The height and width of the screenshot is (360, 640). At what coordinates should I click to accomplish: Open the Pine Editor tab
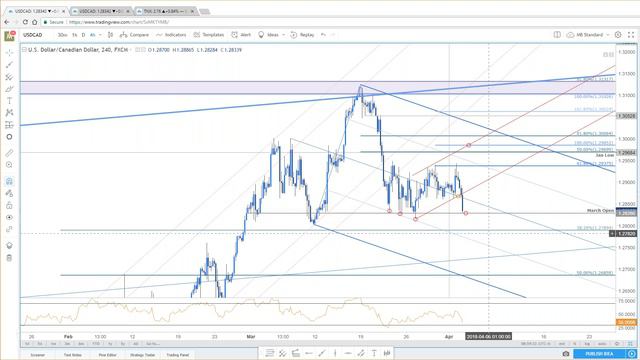[x=107, y=355]
